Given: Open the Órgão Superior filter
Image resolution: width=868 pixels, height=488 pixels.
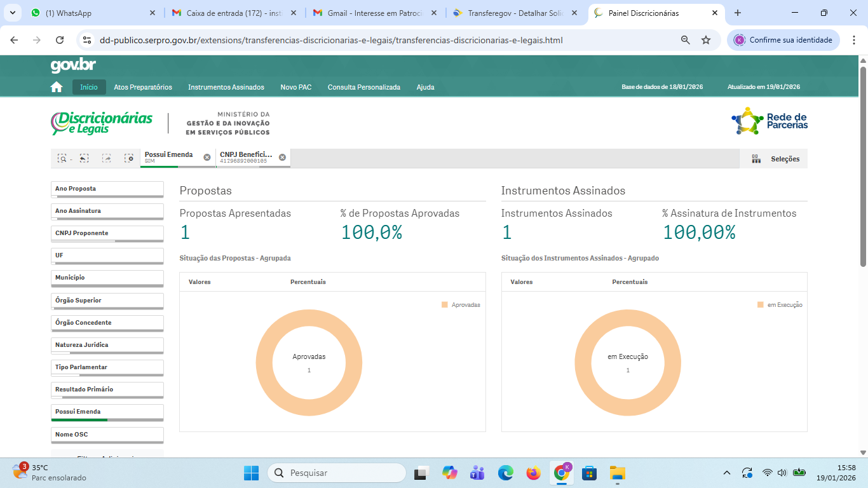Looking at the screenshot, I should click(x=107, y=300).
